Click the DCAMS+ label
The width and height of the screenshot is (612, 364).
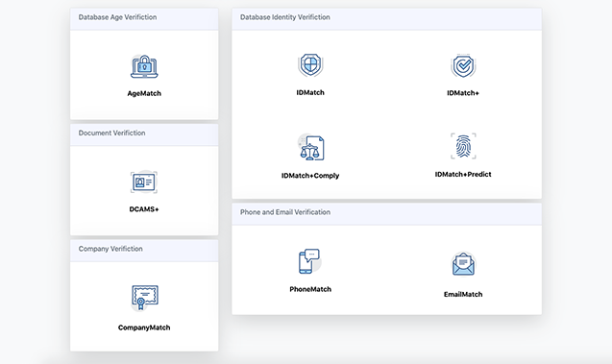click(144, 209)
